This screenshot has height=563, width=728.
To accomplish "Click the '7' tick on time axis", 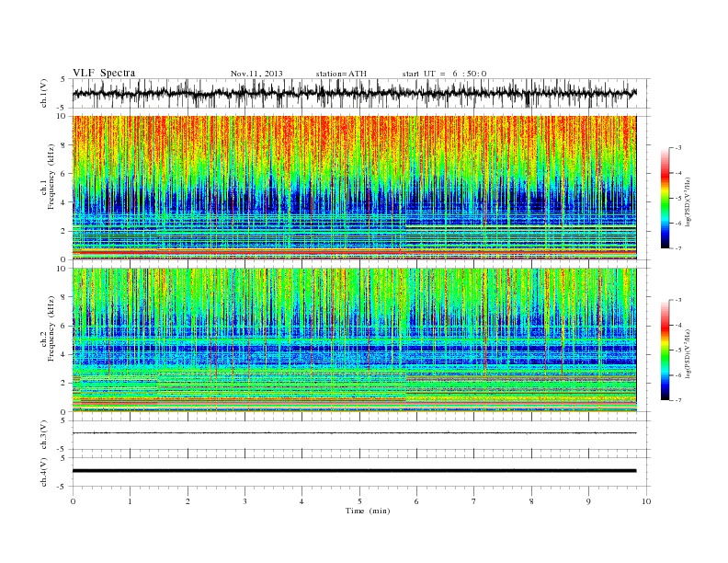I will (x=474, y=501).
